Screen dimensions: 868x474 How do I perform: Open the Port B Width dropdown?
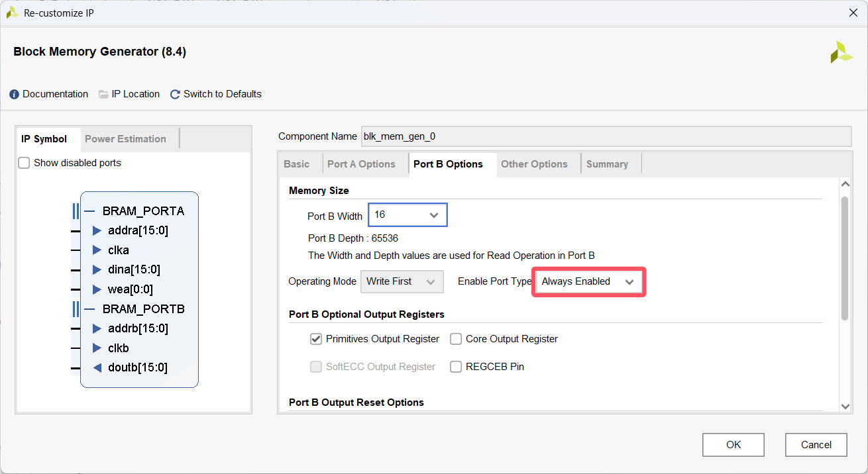[x=407, y=215]
